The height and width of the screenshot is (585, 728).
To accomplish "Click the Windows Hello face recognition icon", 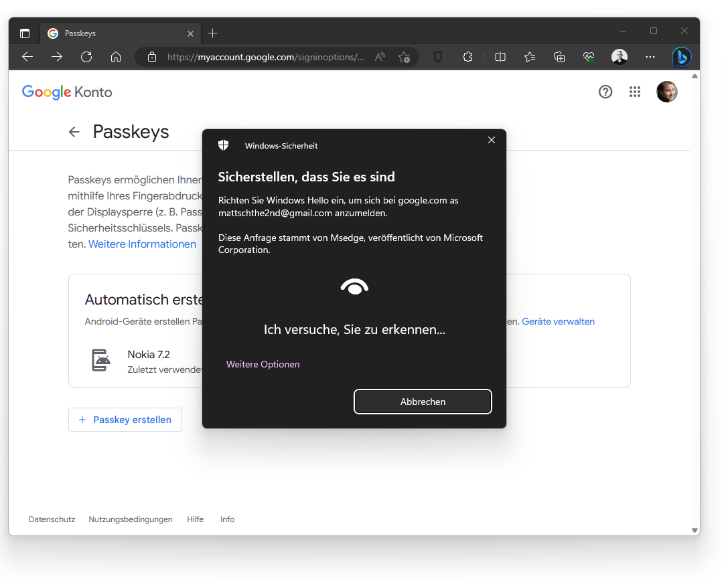I will click(x=354, y=286).
